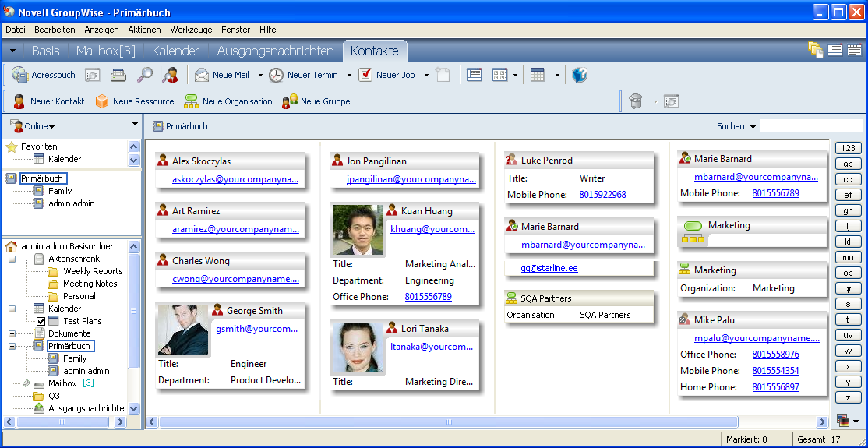
Task: Expand the Dokumente folder
Action: coord(12,333)
